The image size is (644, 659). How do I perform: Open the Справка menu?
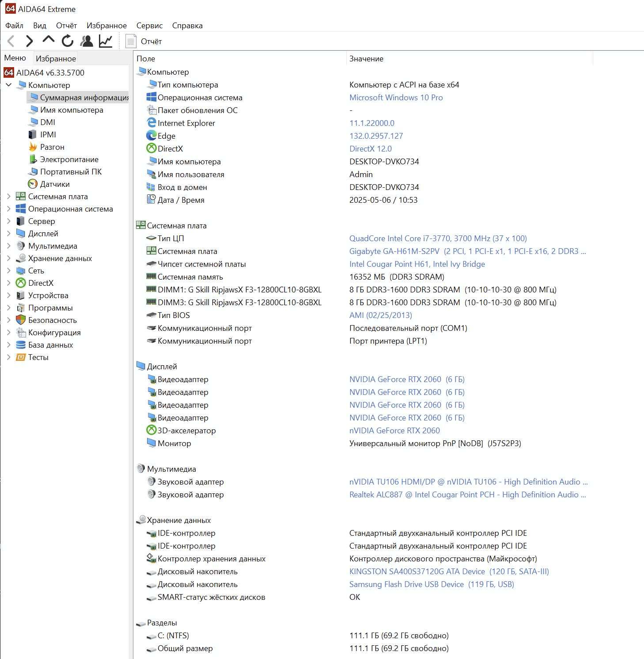click(x=187, y=25)
